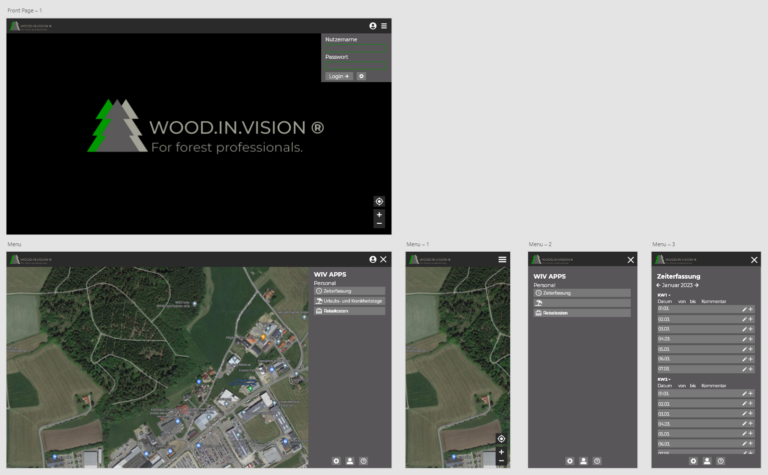Edit the 01.01 entry in KW1 section
Viewport: 768px width, 475px height.
pos(744,309)
